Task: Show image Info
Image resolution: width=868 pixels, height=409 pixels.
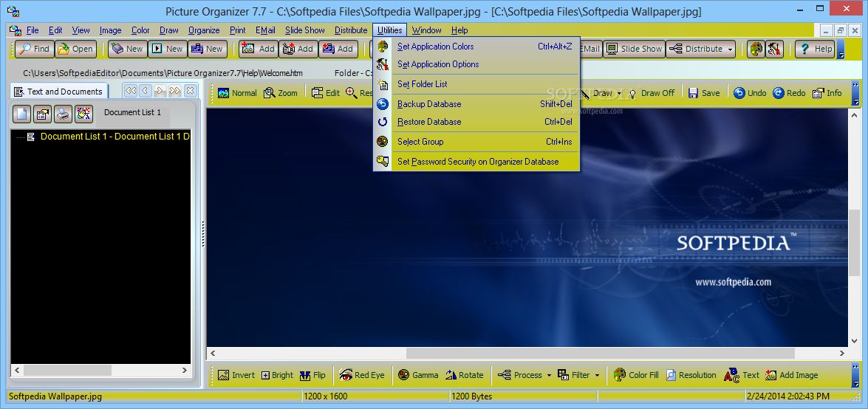Action: [x=827, y=93]
